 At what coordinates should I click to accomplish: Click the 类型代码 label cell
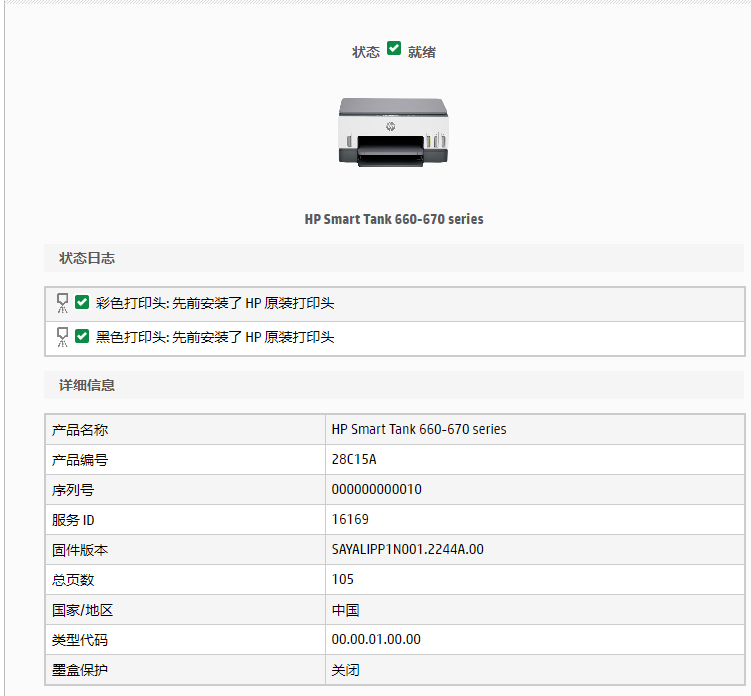185,639
